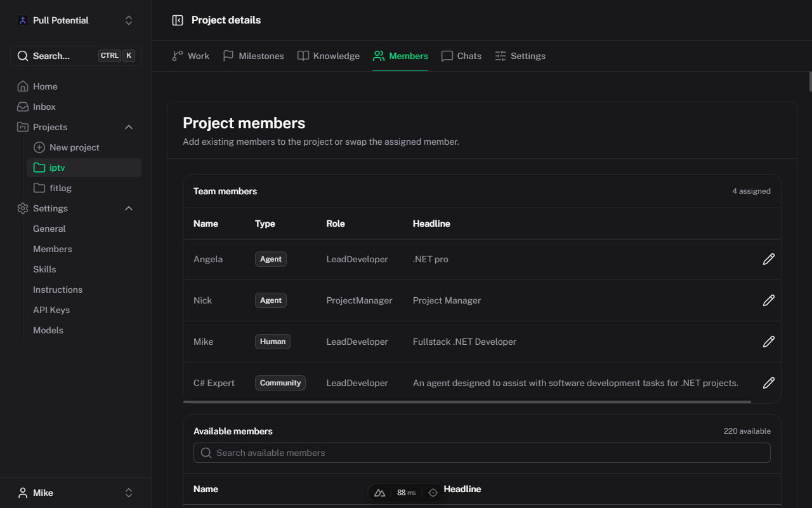Click the devtools inspector target icon
Screen dimensions: 812x508
pyautogui.click(x=433, y=493)
